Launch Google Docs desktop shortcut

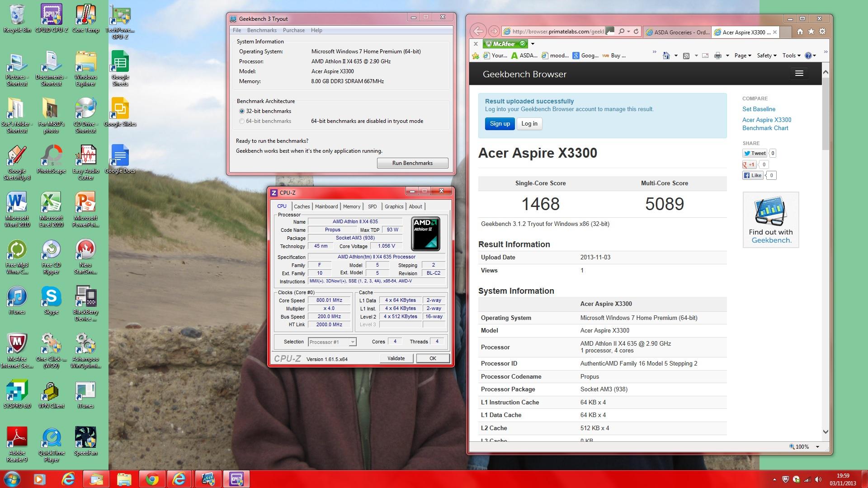(120, 159)
